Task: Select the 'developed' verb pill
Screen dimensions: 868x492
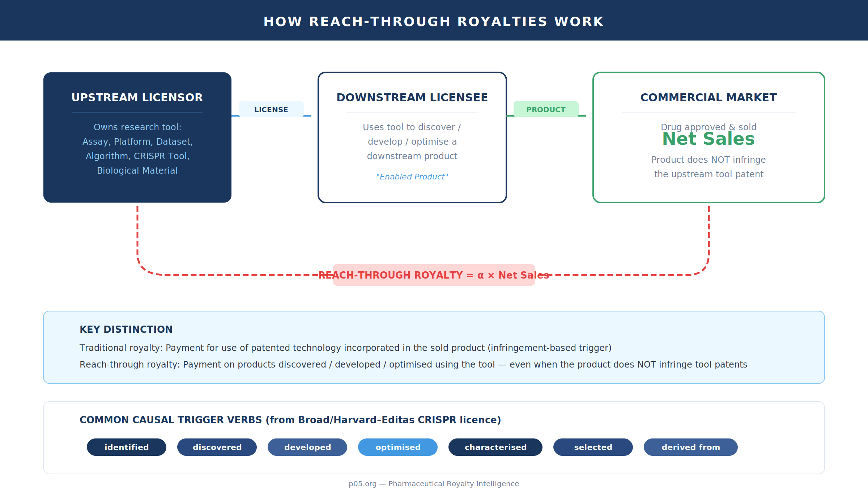Action: point(307,447)
